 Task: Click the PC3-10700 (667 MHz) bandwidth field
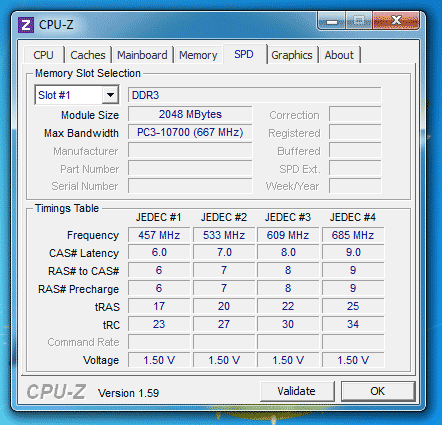190,132
